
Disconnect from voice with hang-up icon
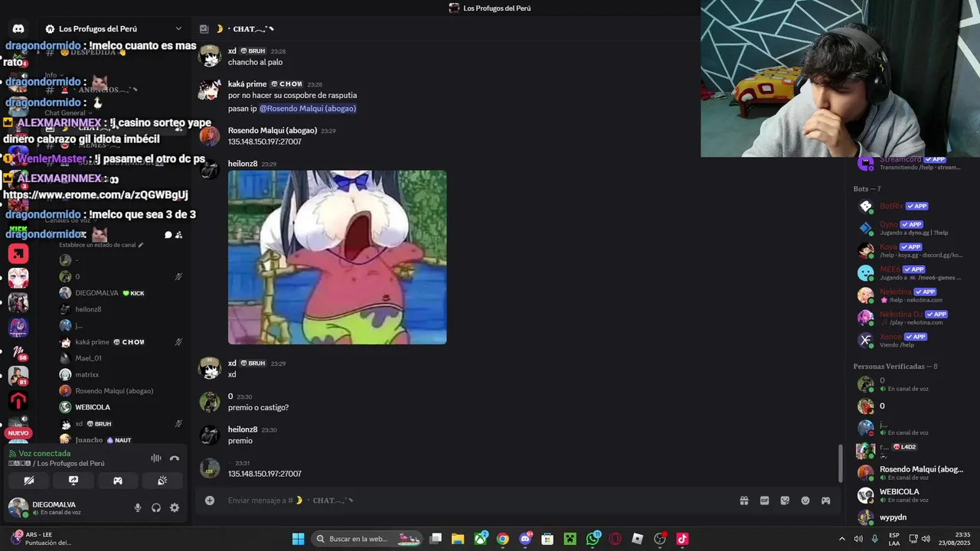click(x=175, y=458)
